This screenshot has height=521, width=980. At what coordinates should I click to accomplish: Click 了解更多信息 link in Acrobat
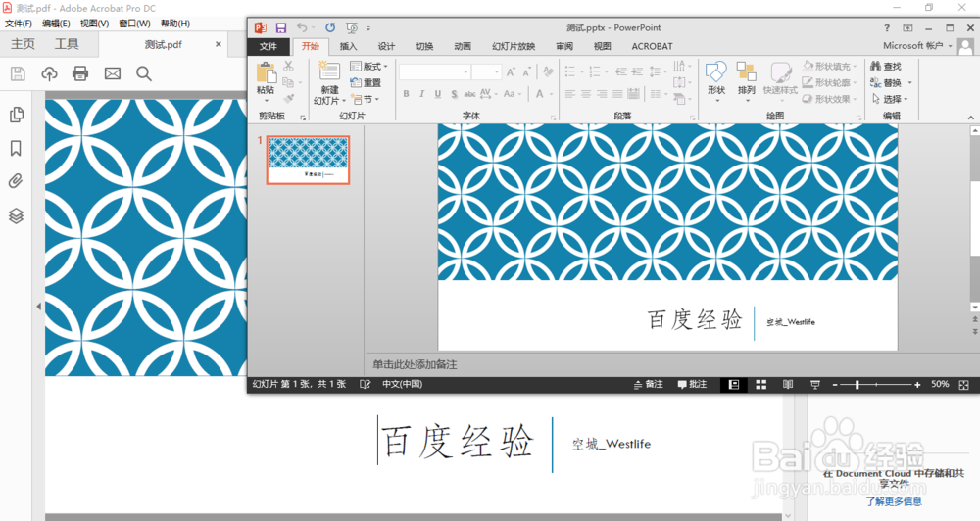[x=894, y=501]
